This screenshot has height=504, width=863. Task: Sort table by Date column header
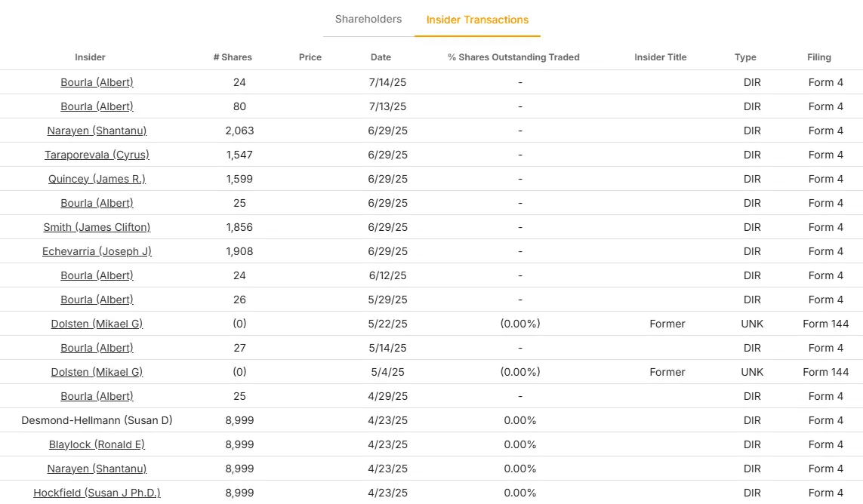coord(381,57)
